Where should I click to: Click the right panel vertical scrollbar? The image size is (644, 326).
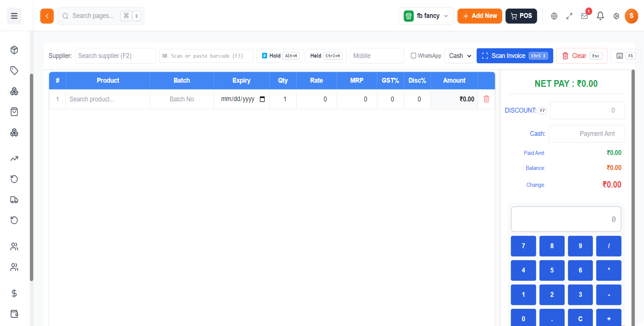pyautogui.click(x=633, y=198)
